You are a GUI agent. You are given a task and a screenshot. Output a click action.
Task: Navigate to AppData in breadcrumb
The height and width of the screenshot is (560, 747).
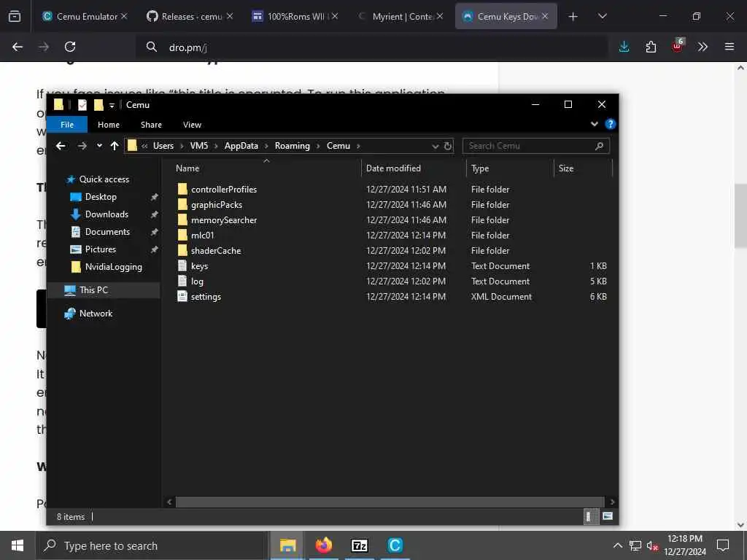coord(241,146)
